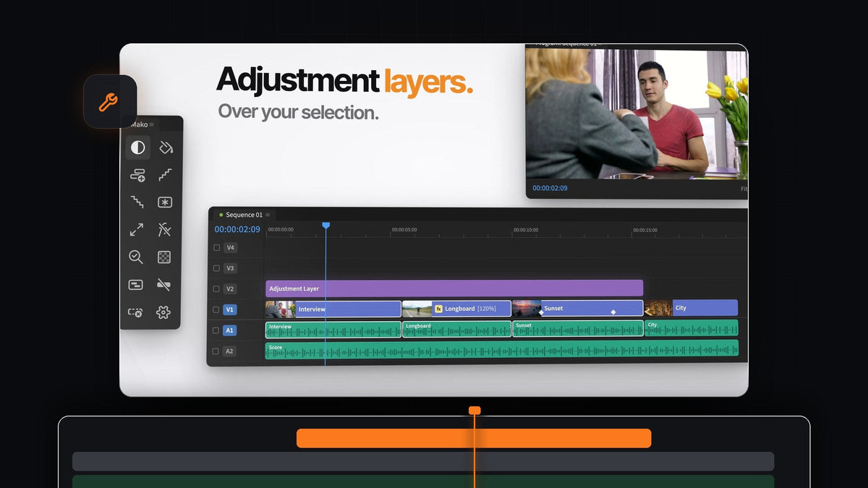Image resolution: width=868 pixels, height=488 pixels.
Task: Select the Interview audio clip on A1
Action: coord(333,330)
